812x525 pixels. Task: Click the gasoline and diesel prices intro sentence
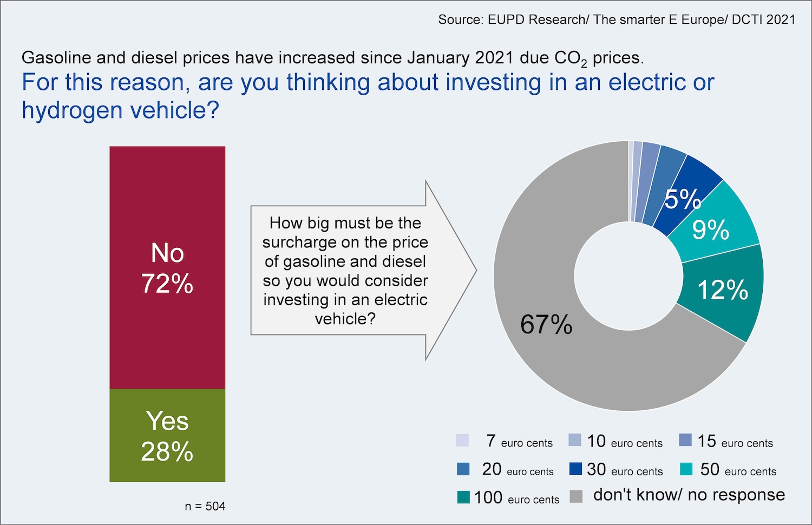pyautogui.click(x=332, y=58)
